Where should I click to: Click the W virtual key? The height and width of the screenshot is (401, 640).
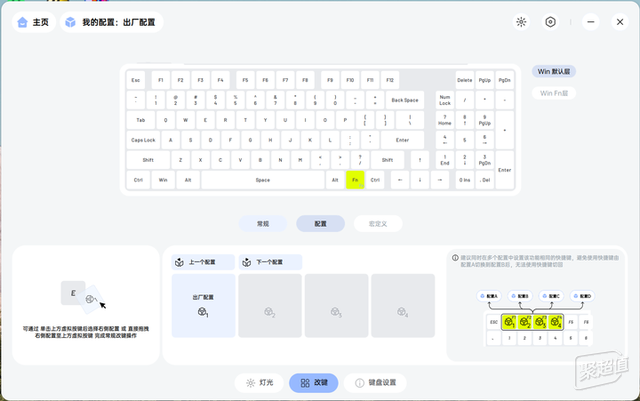[185, 120]
